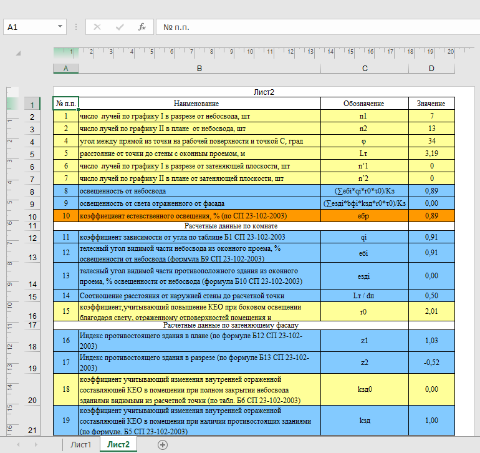Viewport: 480px width, 453px height.
Task: Click the Наименование header cell
Action: [x=199, y=103]
